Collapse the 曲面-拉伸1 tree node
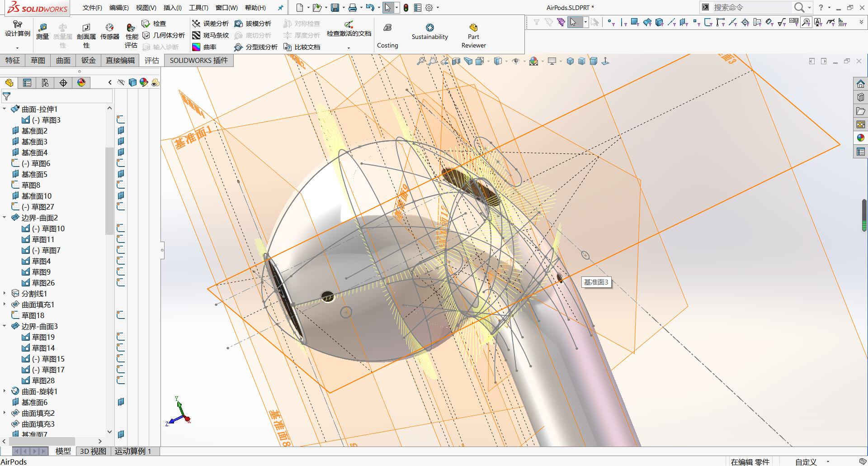The image size is (868, 466). pos(5,109)
